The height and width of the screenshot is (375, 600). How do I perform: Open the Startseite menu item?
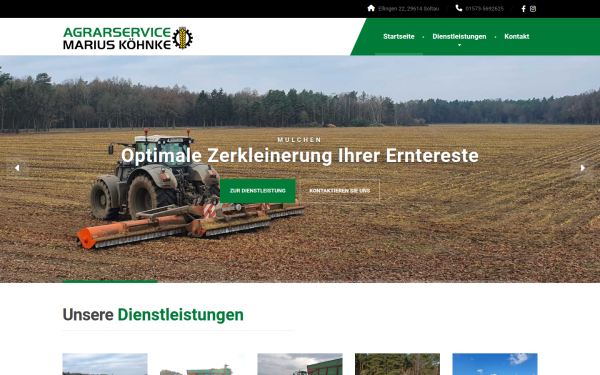[399, 36]
